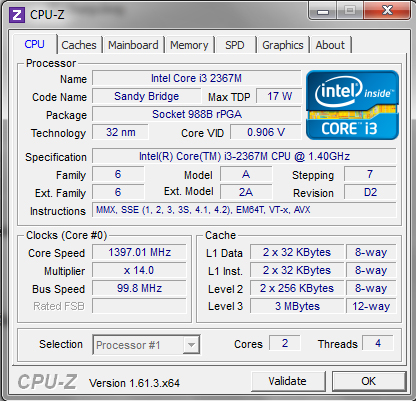The height and width of the screenshot is (401, 416).
Task: Select the Memory tab
Action: (189, 45)
